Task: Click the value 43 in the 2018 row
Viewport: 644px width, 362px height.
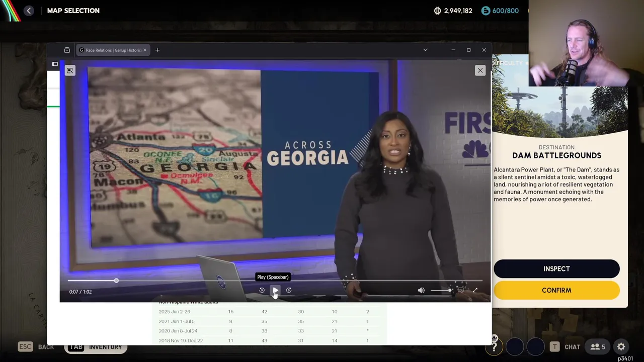Action: pos(264,340)
